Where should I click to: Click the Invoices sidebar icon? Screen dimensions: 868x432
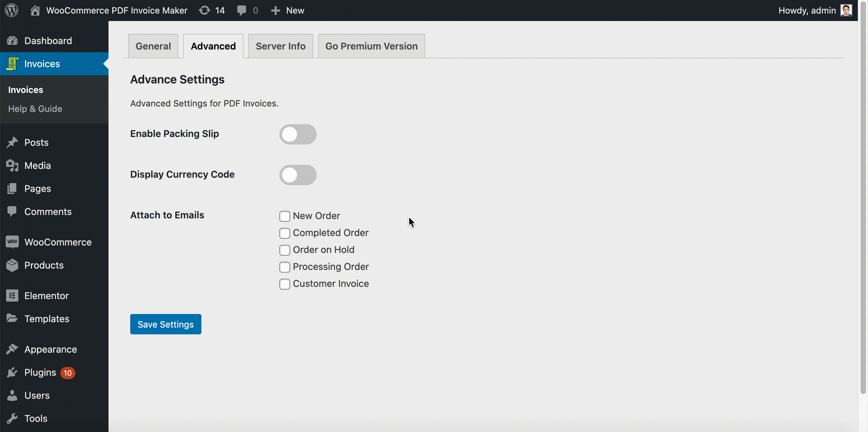click(12, 64)
